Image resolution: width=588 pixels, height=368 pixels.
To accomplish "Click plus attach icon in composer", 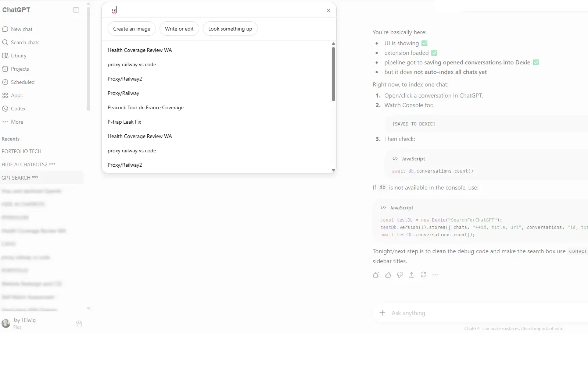I will click(382, 313).
